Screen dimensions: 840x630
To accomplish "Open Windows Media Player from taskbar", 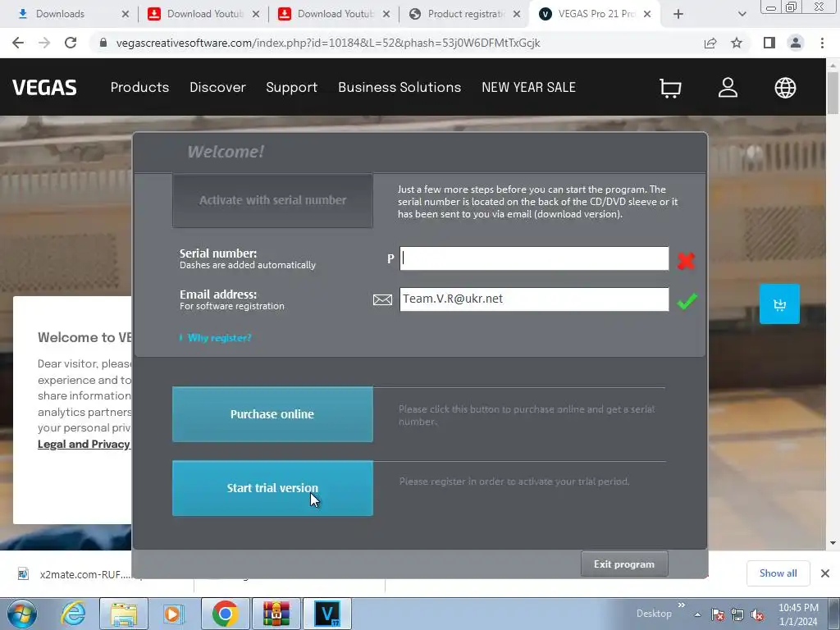I will click(x=173, y=614).
